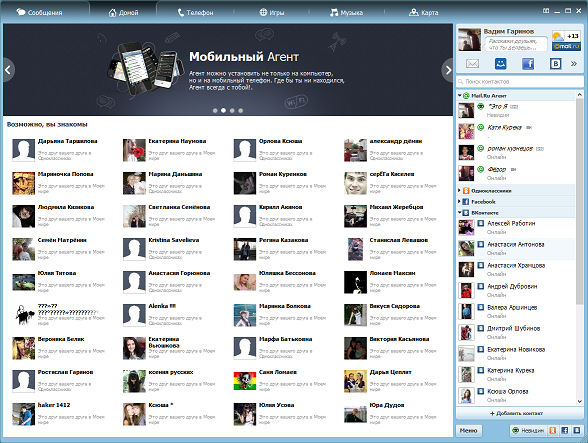588x443 pixels.
Task: Focus the Поиск контактов search field
Action: [x=519, y=81]
